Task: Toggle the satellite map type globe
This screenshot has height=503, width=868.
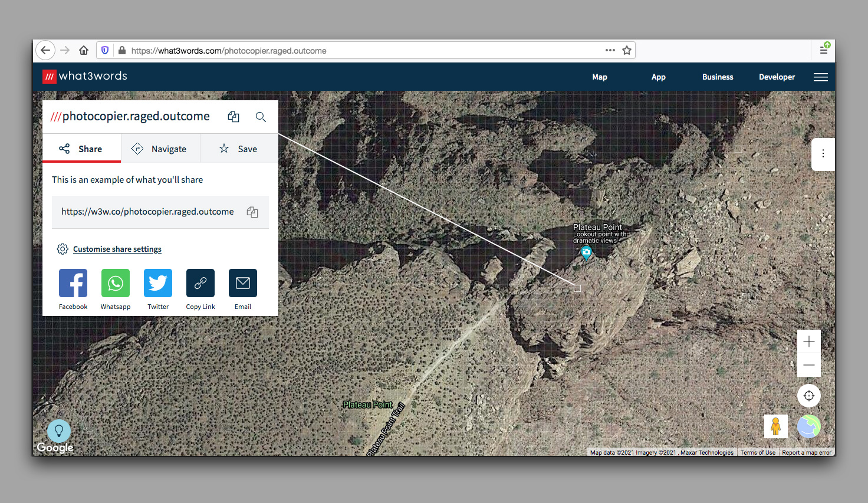Action: click(x=809, y=426)
